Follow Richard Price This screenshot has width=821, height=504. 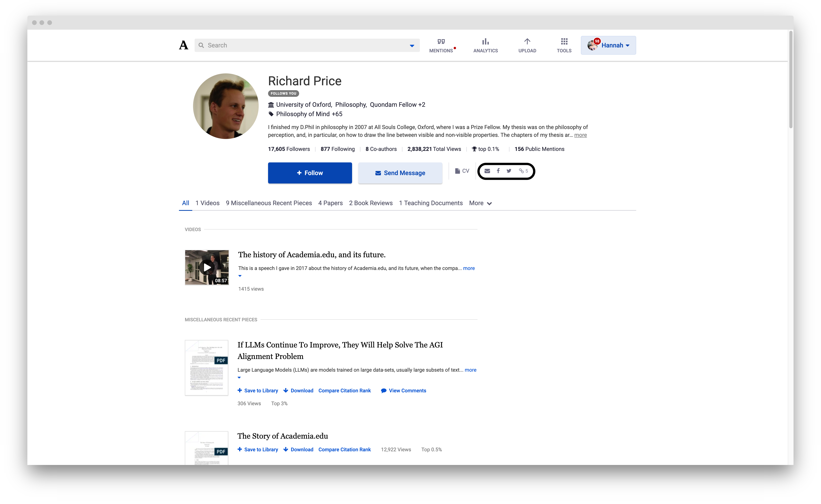pyautogui.click(x=310, y=173)
